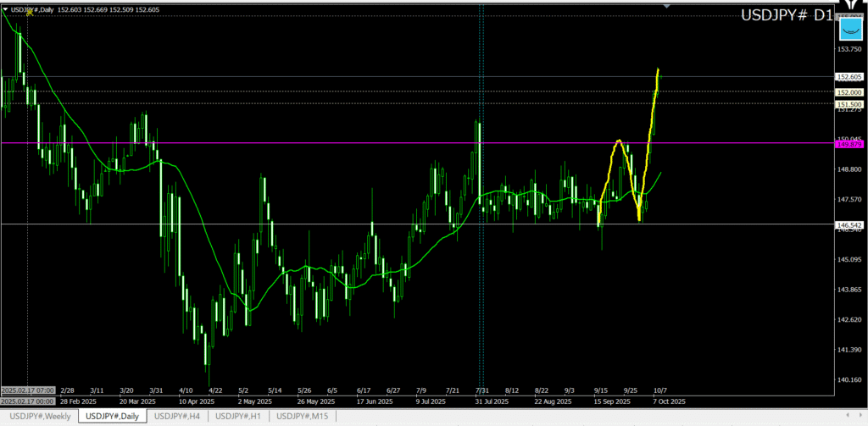This screenshot has width=868, height=426.
Task: Click the yellow marker near the chart title
Action: point(30,12)
